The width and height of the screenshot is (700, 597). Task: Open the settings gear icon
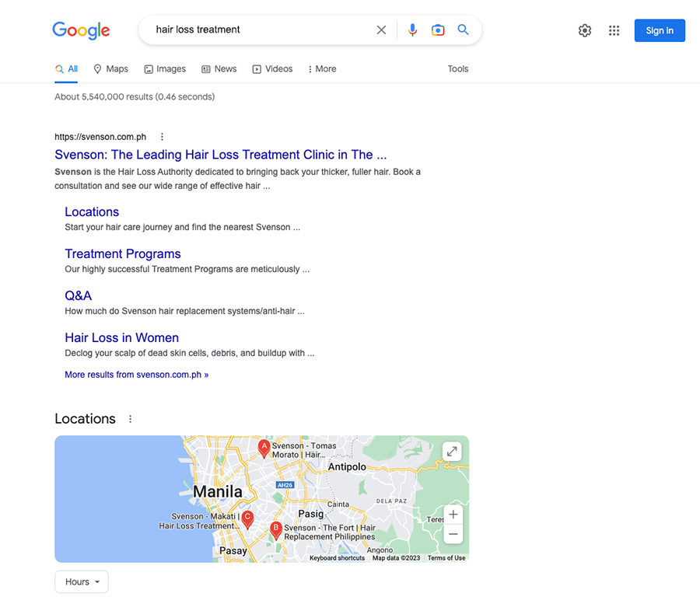coord(585,30)
